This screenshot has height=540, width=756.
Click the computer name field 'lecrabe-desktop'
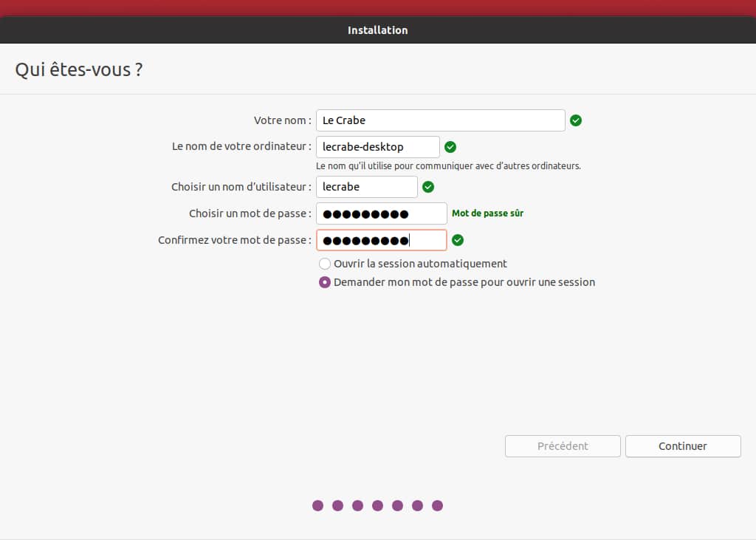pos(377,147)
